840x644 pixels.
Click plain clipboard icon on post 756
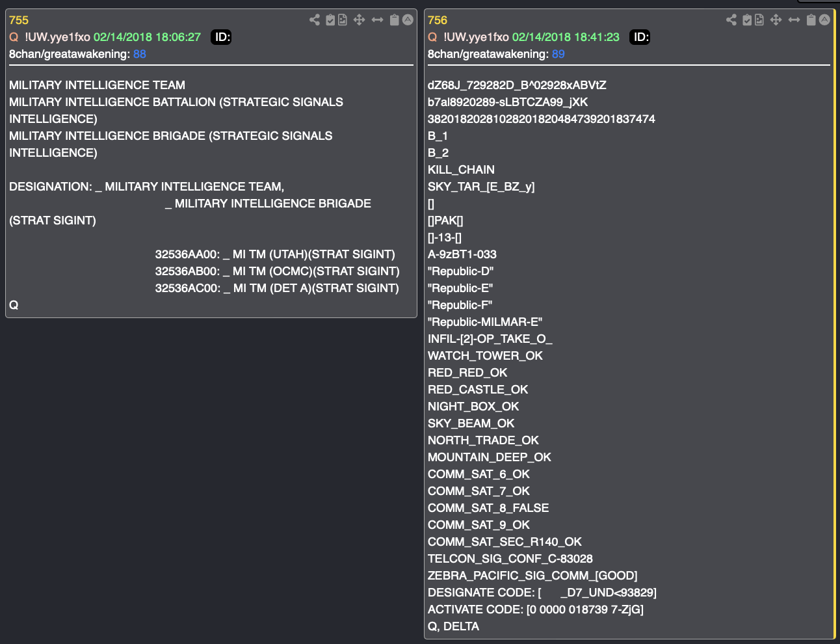point(811,20)
